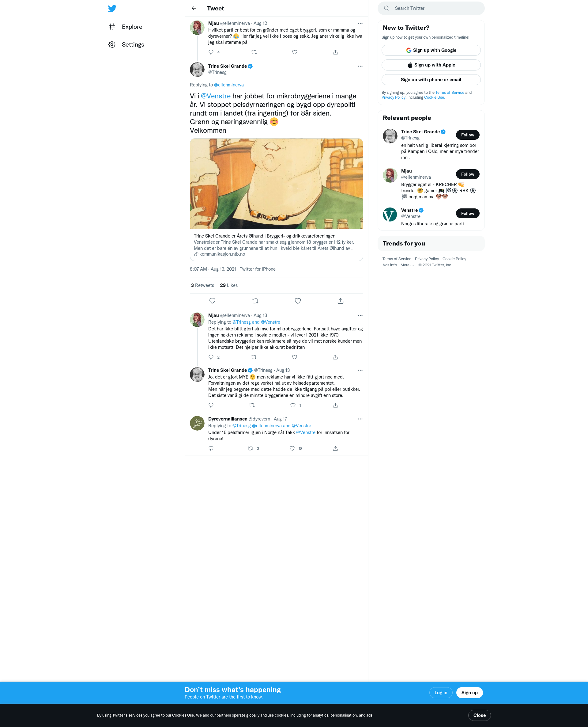The width and height of the screenshot is (588, 727).
Task: Like Trine Skei Grande's main tweet
Action: point(298,301)
